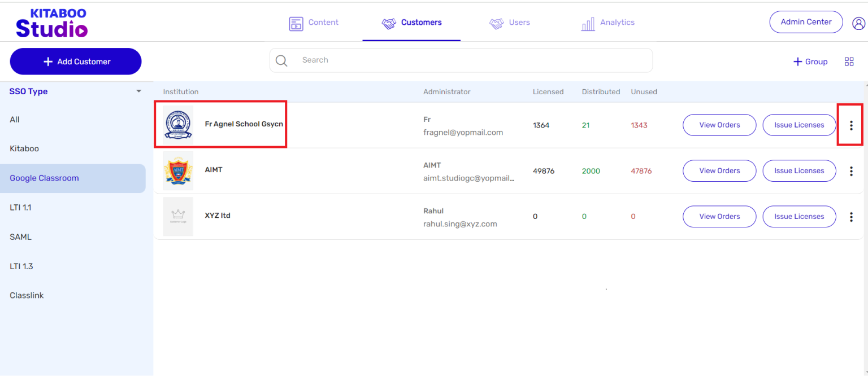Viewport: 868px width, 377px height.
Task: Open more options for XYZ ltd row
Action: pyautogui.click(x=851, y=217)
